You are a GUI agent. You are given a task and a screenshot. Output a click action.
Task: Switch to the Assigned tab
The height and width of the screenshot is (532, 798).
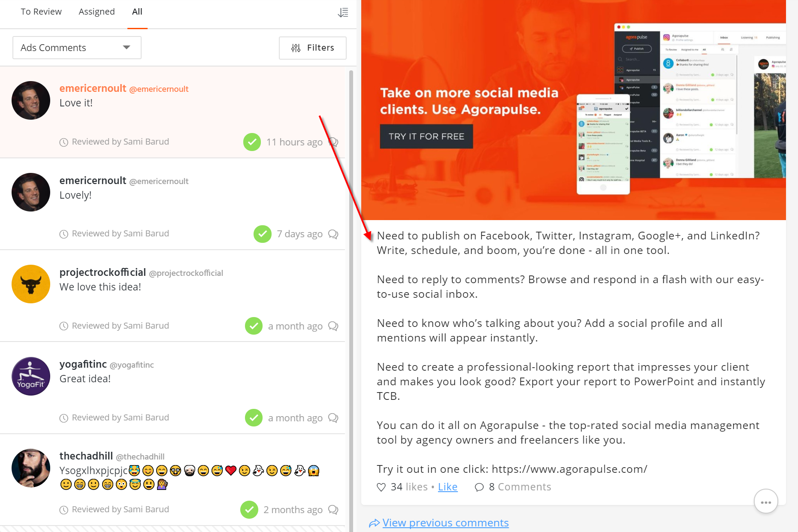[x=97, y=12]
